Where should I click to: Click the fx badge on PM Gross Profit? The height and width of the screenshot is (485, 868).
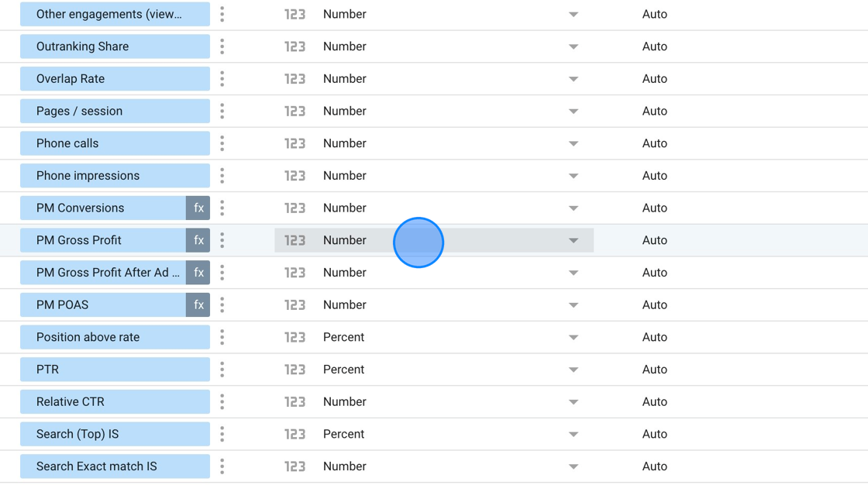(x=198, y=240)
